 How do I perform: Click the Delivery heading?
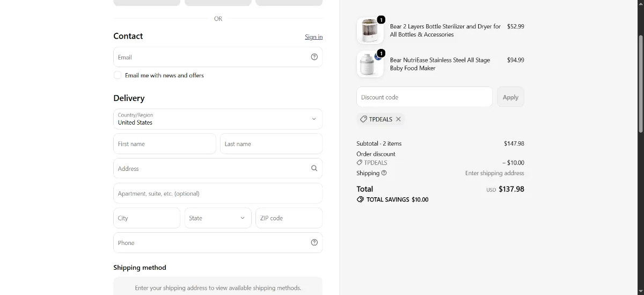coord(129,98)
